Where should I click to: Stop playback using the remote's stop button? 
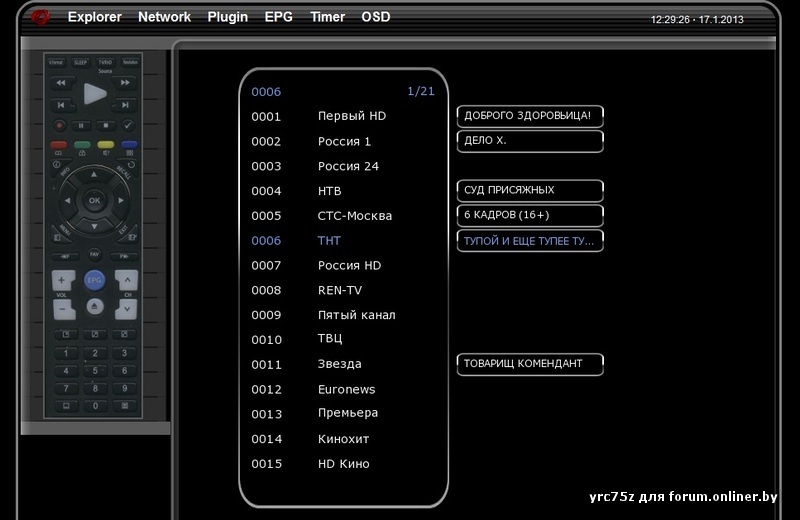coord(106,125)
